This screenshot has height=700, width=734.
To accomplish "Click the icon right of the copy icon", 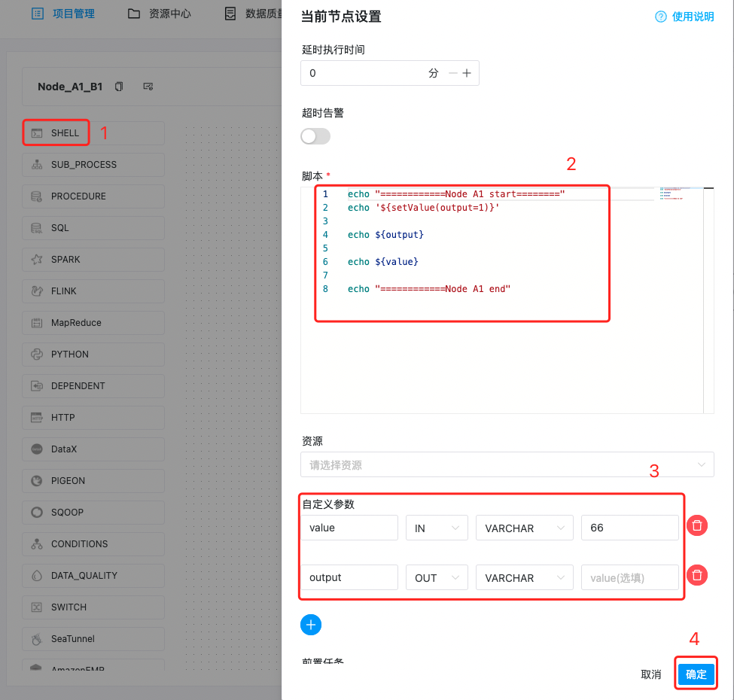I will coord(148,87).
